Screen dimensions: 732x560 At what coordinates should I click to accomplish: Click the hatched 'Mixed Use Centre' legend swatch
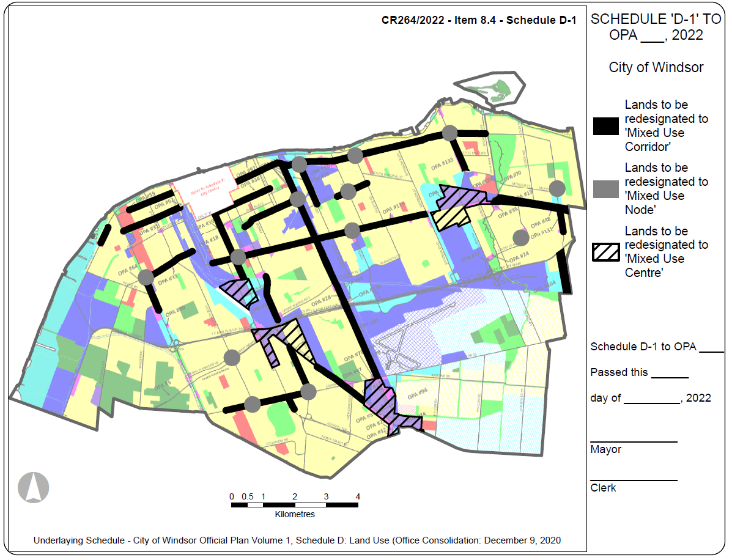pos(605,252)
